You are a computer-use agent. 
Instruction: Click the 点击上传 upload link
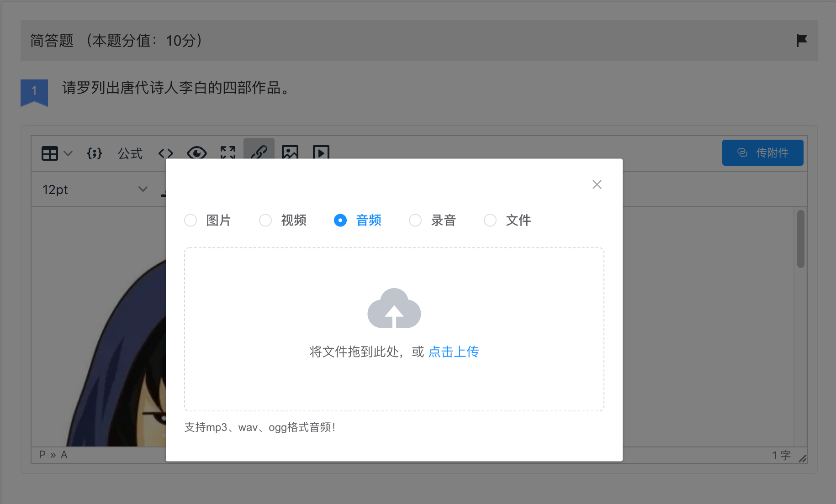(454, 352)
